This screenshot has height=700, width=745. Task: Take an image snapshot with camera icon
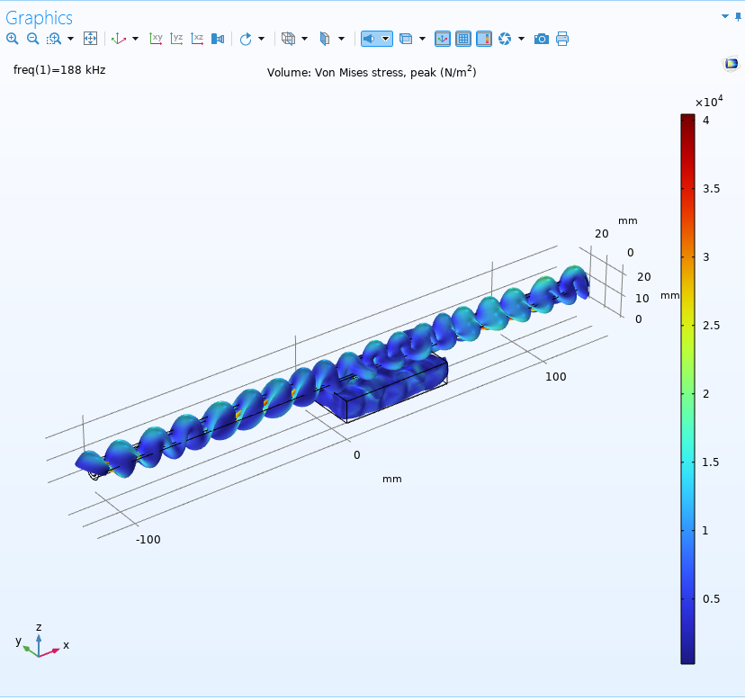click(542, 39)
